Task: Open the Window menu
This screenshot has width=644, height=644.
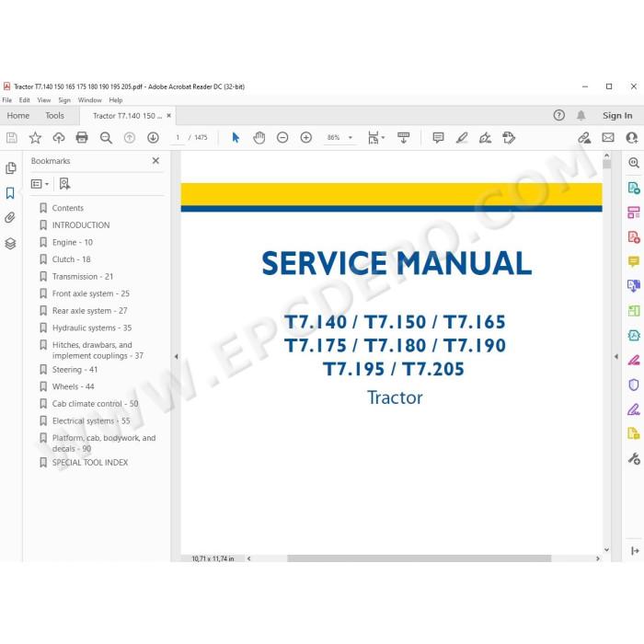Action: click(89, 99)
